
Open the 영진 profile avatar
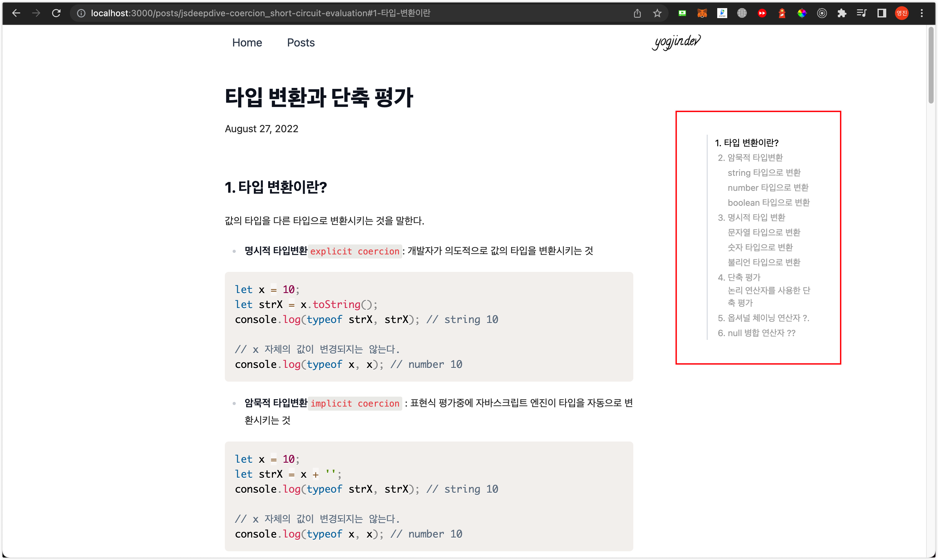coord(902,13)
